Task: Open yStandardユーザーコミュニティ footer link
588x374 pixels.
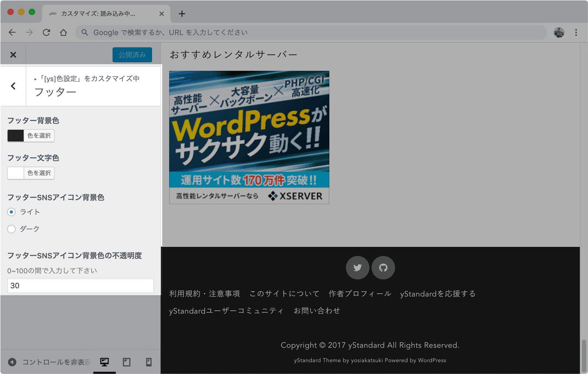Action: pos(226,311)
